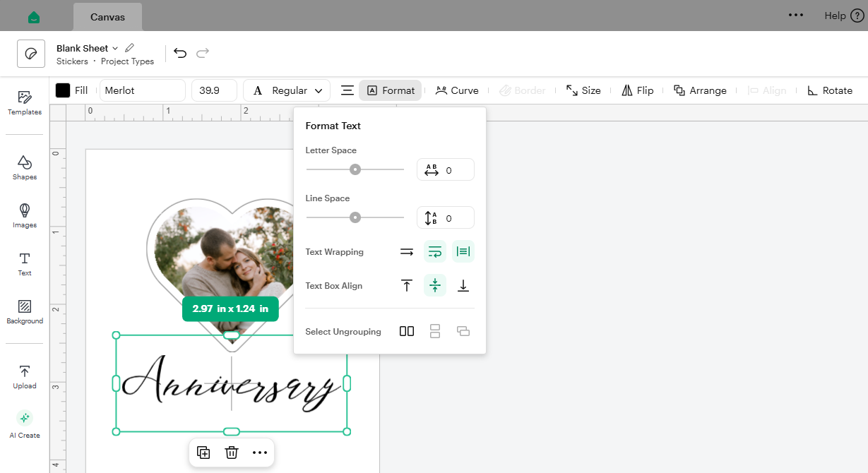Select wrap-text Text Wrapping option
Screen dimensions: 868x473
[x=435, y=251]
